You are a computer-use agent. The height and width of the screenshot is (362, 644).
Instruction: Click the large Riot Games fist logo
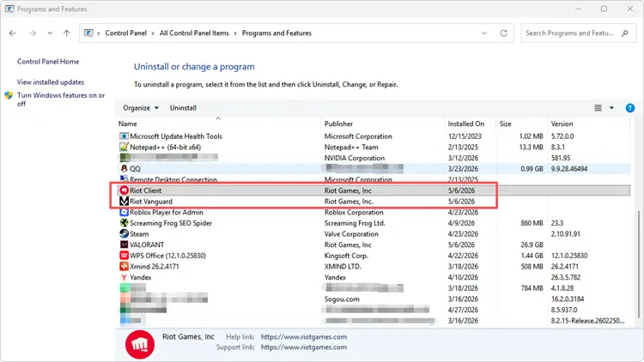tap(140, 344)
